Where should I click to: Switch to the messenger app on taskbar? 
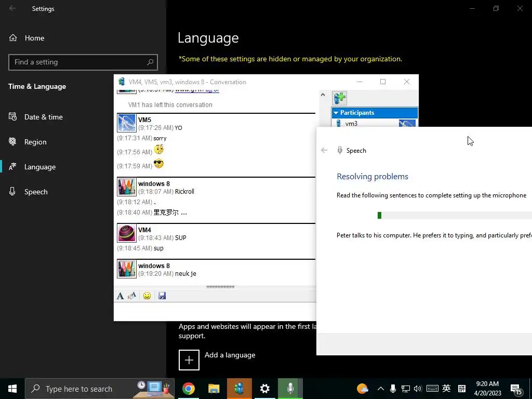pyautogui.click(x=239, y=389)
